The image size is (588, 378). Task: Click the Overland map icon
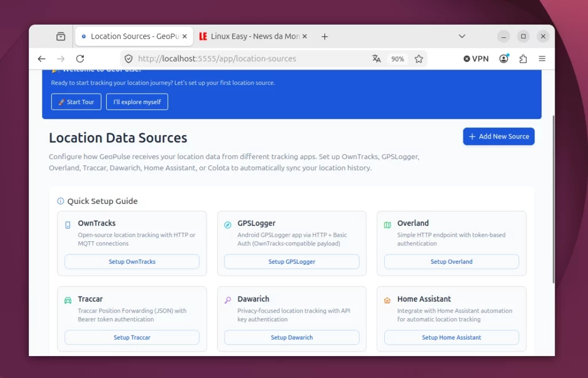coord(388,225)
